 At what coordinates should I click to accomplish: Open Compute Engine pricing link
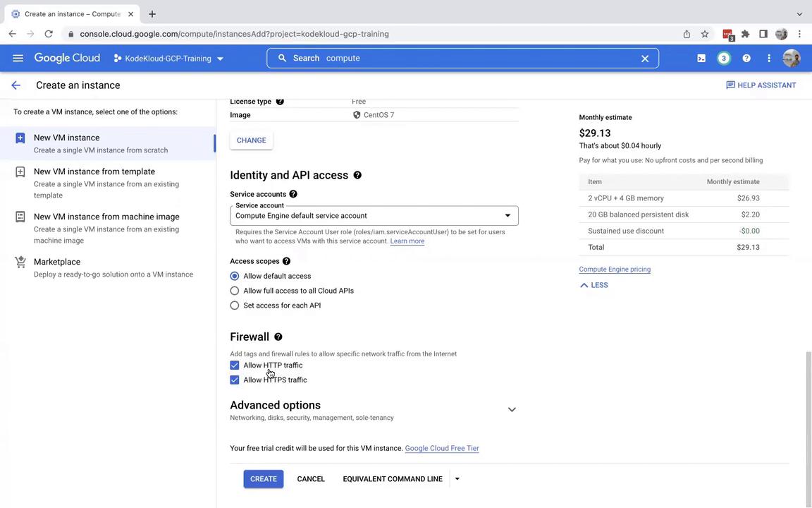pos(615,269)
